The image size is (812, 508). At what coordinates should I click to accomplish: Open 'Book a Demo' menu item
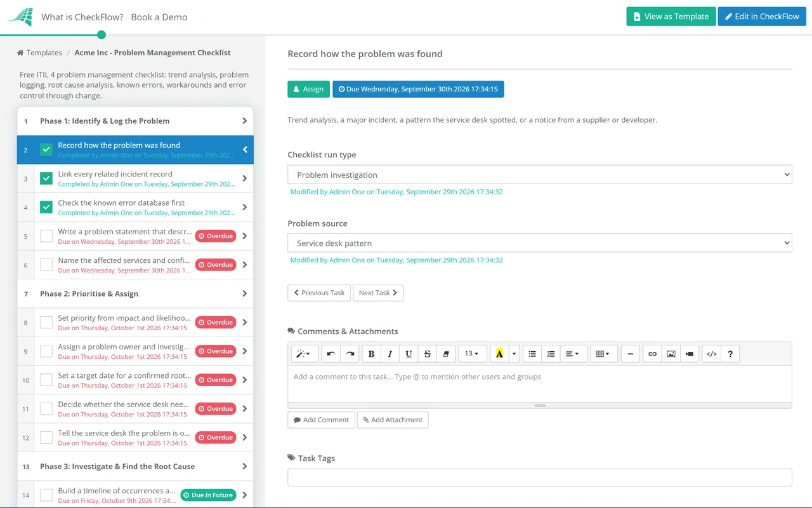159,17
